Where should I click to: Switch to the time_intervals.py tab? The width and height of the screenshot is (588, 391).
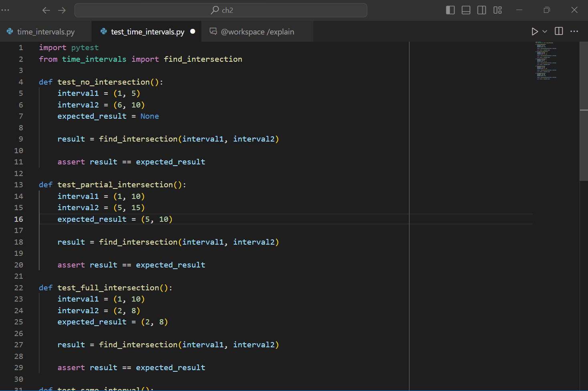tap(46, 32)
